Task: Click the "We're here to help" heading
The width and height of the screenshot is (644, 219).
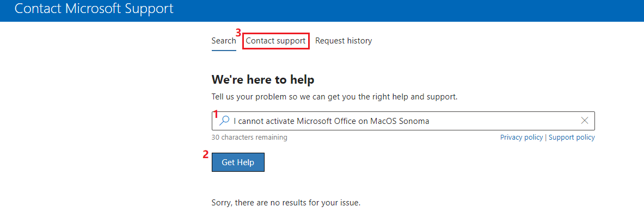Action: tap(263, 79)
